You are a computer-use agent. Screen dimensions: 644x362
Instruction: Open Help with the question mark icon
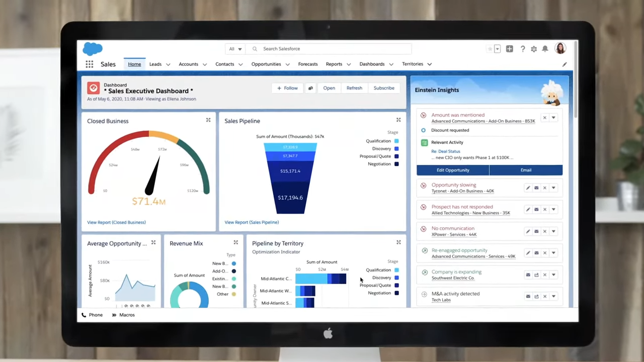click(523, 48)
